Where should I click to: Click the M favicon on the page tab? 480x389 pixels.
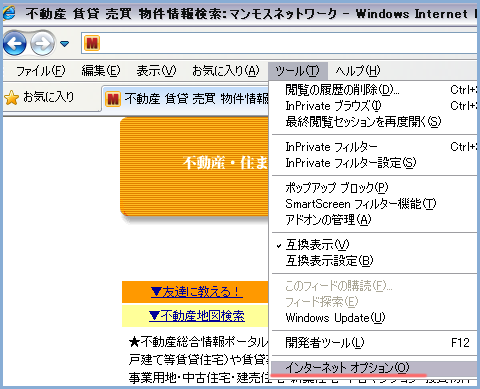pos(113,99)
